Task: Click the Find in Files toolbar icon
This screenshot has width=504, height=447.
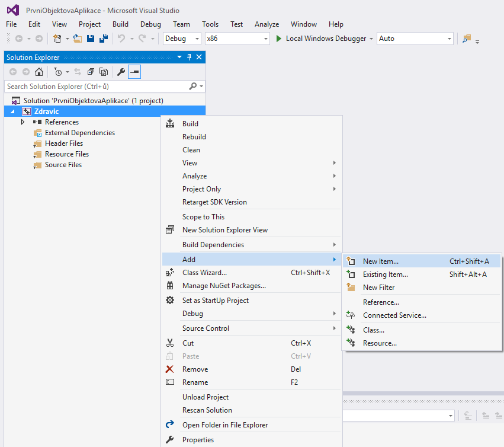Action: (467, 39)
